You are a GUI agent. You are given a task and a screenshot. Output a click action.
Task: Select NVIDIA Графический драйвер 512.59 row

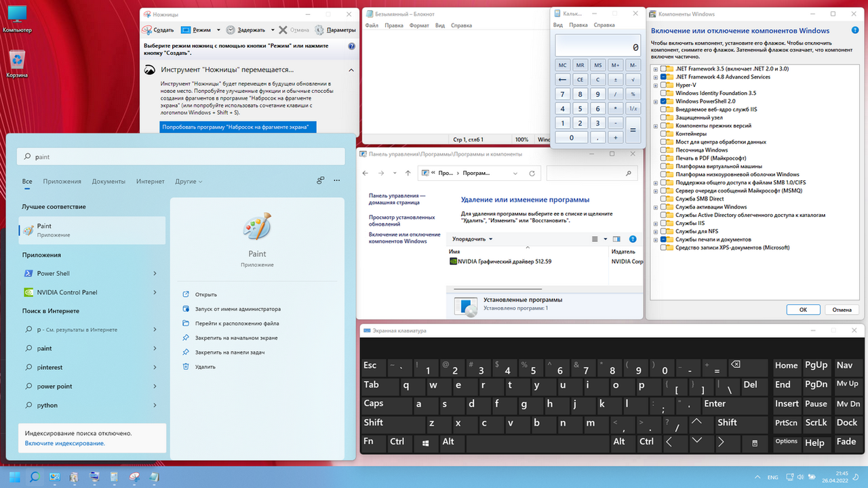click(500, 261)
